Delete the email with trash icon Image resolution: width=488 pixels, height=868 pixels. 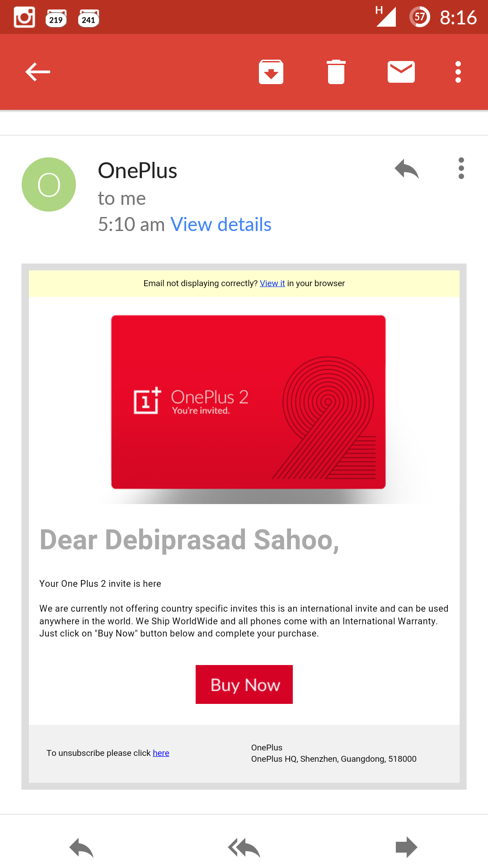tap(336, 72)
